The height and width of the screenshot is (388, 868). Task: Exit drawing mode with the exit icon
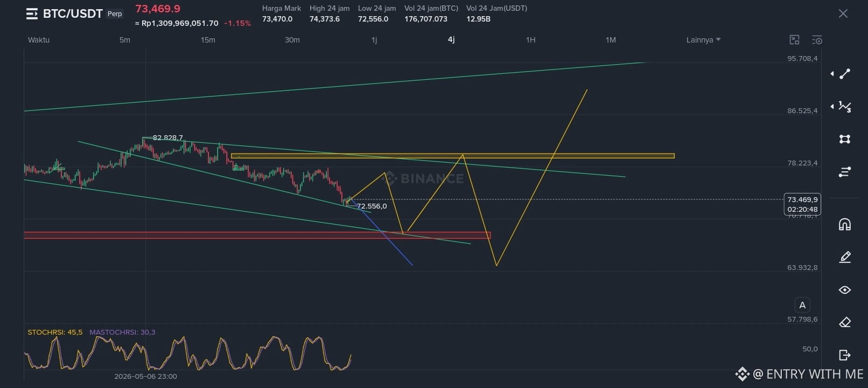pos(845,355)
